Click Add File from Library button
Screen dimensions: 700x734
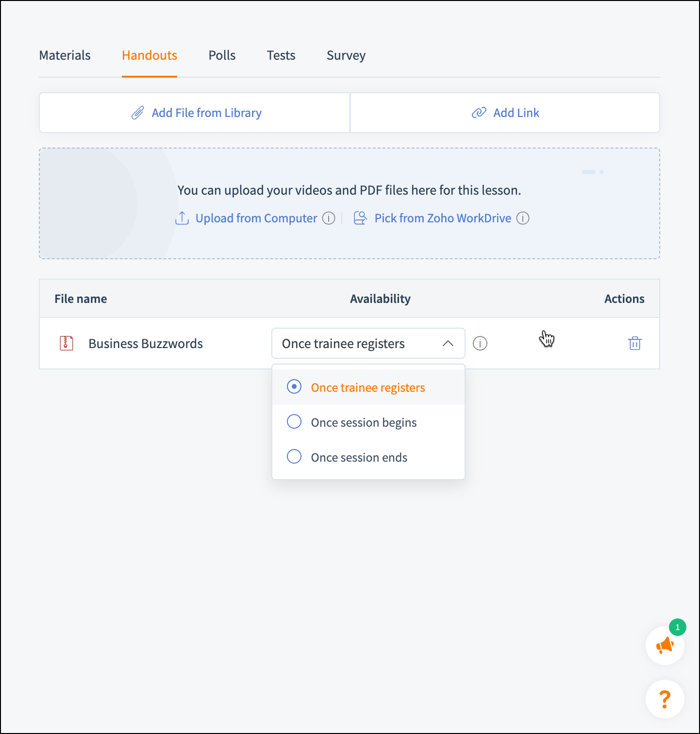pos(206,113)
